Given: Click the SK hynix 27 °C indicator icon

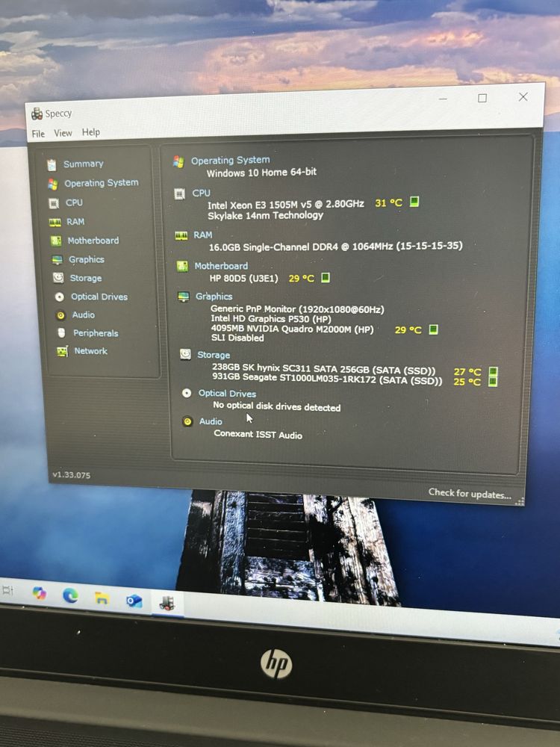Looking at the screenshot, I should coord(494,371).
